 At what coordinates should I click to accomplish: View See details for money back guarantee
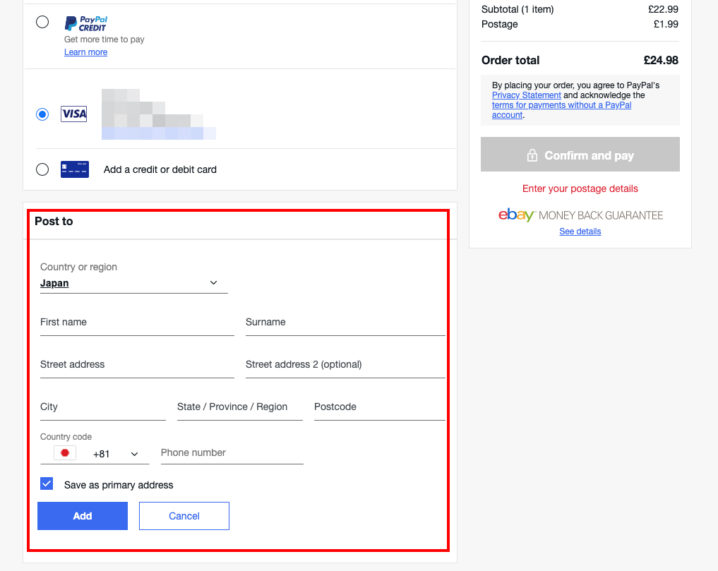pos(580,232)
